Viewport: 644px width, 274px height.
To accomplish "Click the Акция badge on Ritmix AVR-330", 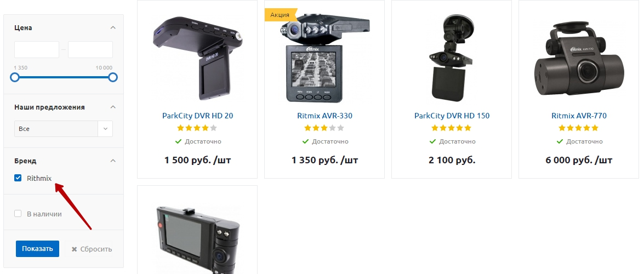I will (x=280, y=15).
